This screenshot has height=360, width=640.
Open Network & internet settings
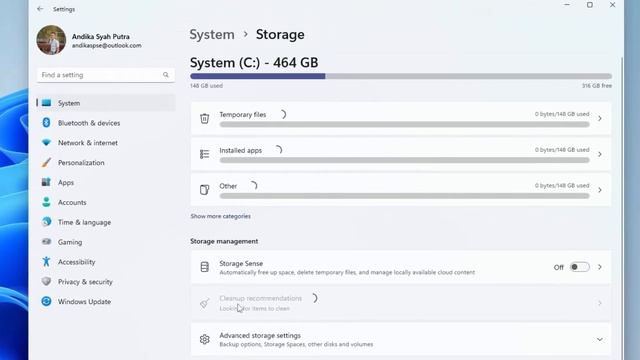click(106, 143)
